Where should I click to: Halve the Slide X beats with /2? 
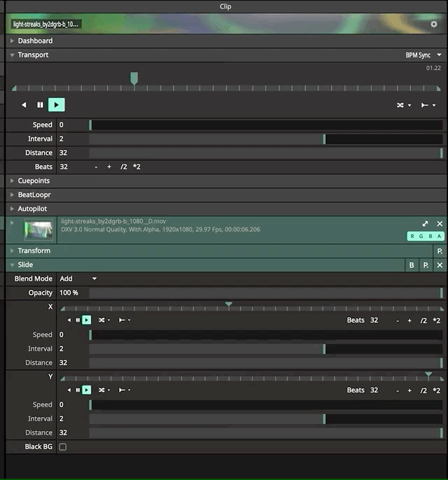pos(423,320)
